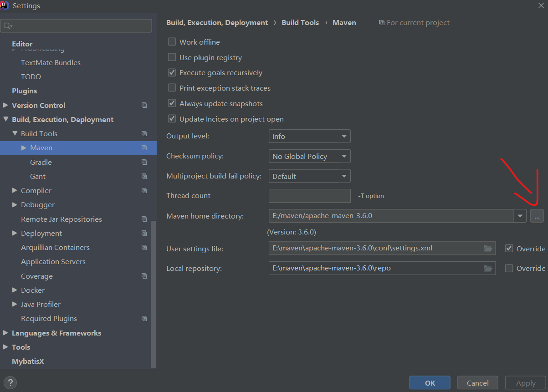
Task: Expand the Compiler tree node
Action: pos(15,190)
